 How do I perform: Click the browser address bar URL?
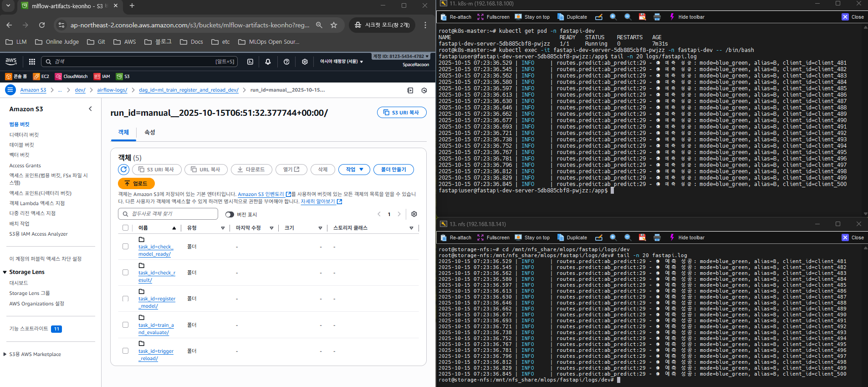coord(189,25)
